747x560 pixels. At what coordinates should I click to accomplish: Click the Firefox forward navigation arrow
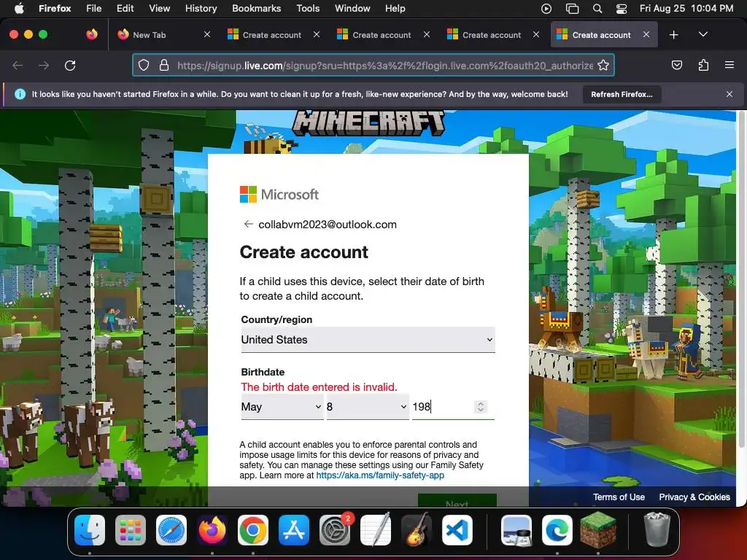(x=44, y=65)
